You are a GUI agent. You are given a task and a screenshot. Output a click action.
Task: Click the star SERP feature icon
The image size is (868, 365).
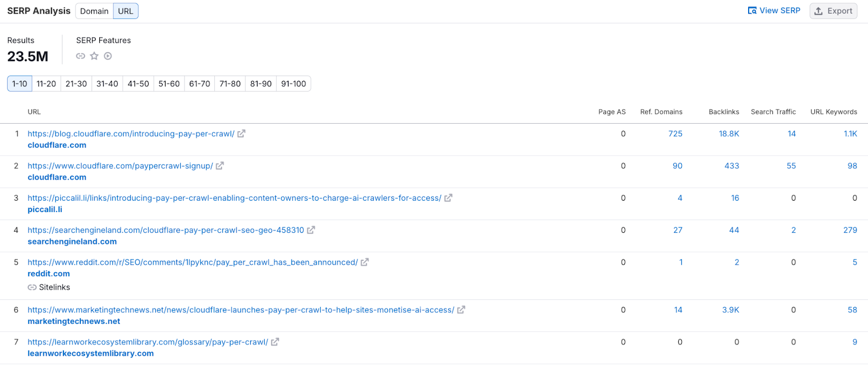pos(94,56)
